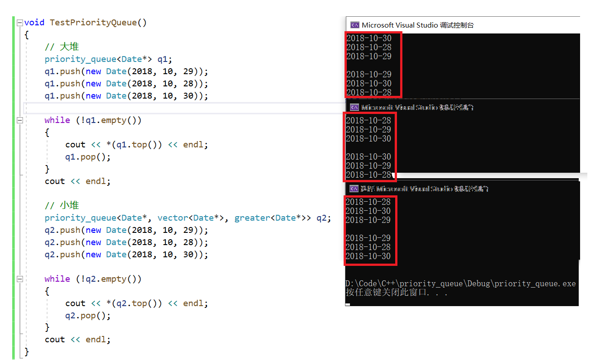Click the line q2.push(new Date(2018, 10, 28));
614x364 pixels.
pyautogui.click(x=127, y=242)
